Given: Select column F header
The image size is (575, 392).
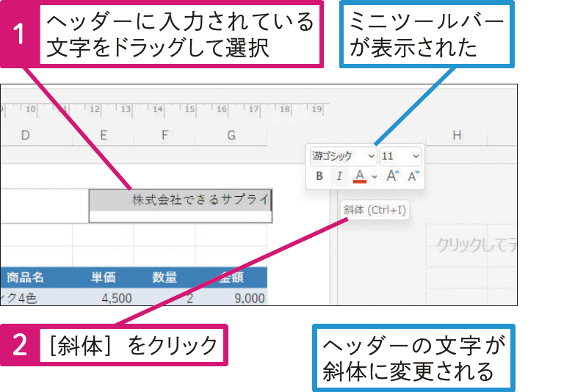Looking at the screenshot, I should point(165,135).
